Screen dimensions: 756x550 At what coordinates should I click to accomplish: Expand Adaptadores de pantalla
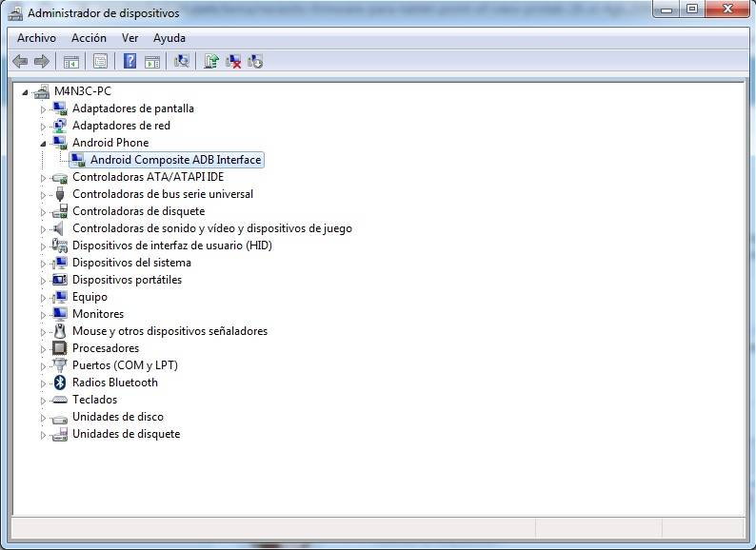(43, 109)
